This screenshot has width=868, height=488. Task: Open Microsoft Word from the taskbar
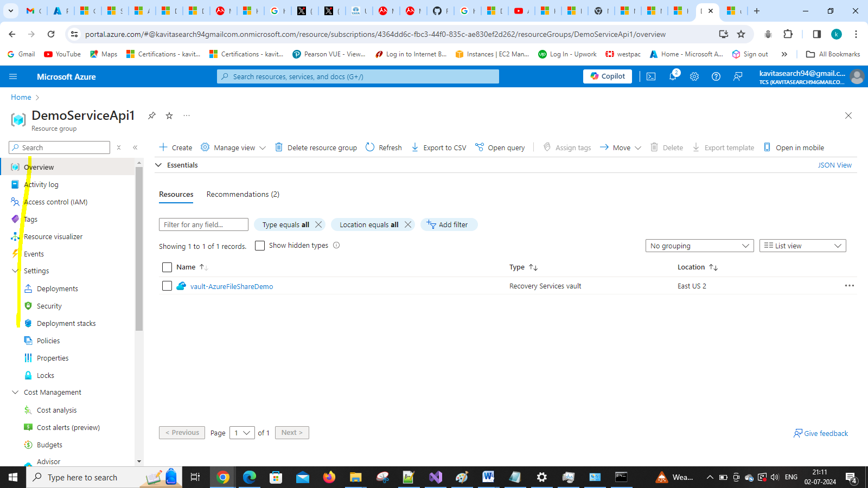(x=488, y=477)
